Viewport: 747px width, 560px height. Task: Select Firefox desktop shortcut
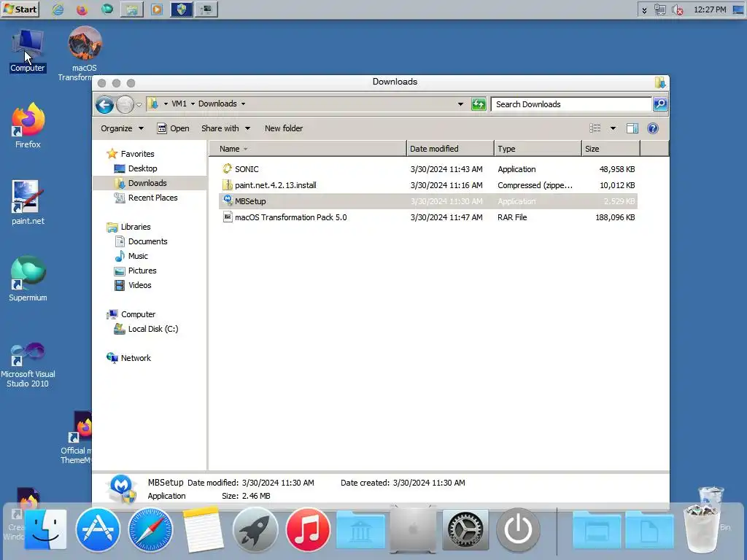[x=28, y=125]
